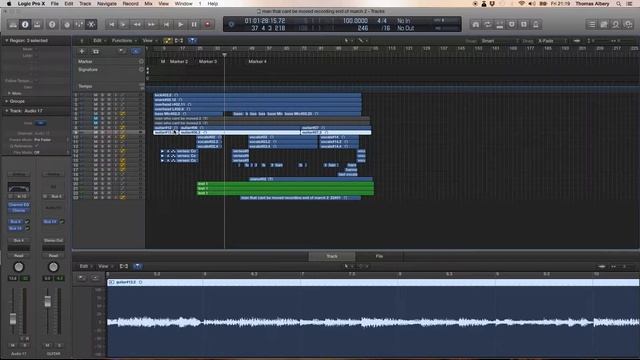Open Quick Help button
The width and height of the screenshot is (640, 360).
pyautogui.click(x=52, y=24)
